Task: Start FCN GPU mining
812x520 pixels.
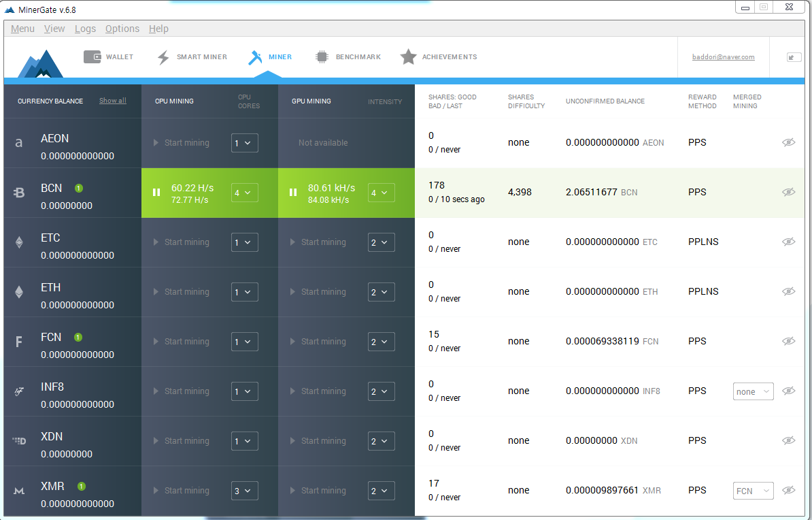Action: (318, 342)
